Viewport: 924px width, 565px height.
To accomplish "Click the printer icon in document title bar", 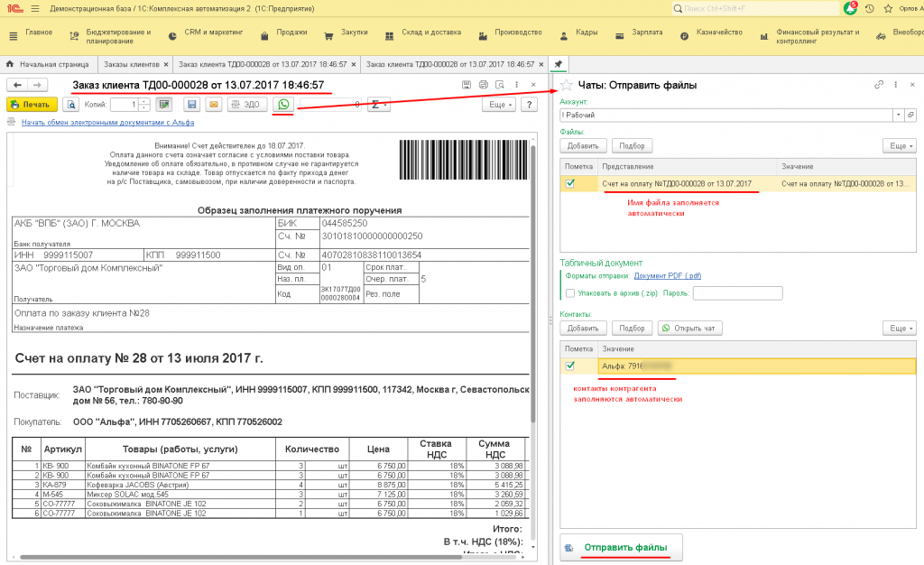I will point(484,85).
